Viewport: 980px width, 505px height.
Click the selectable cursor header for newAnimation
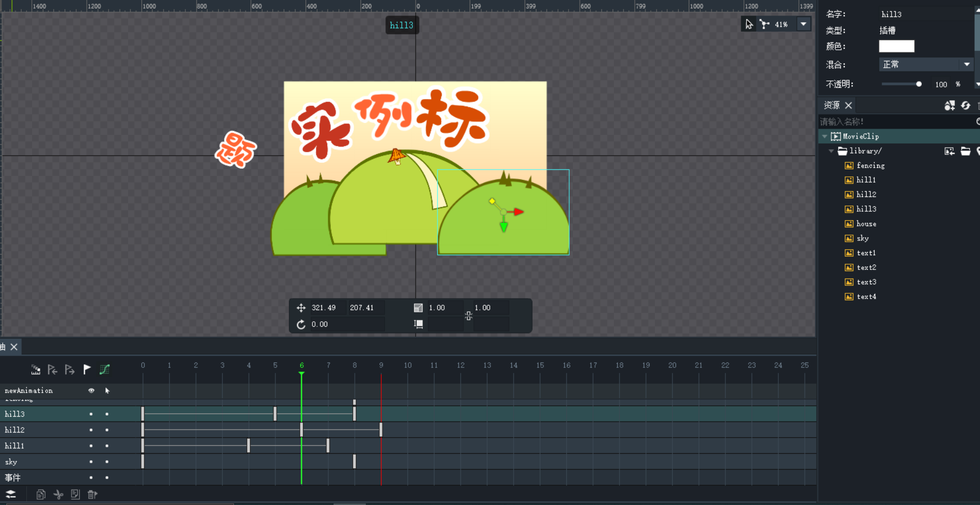click(107, 391)
